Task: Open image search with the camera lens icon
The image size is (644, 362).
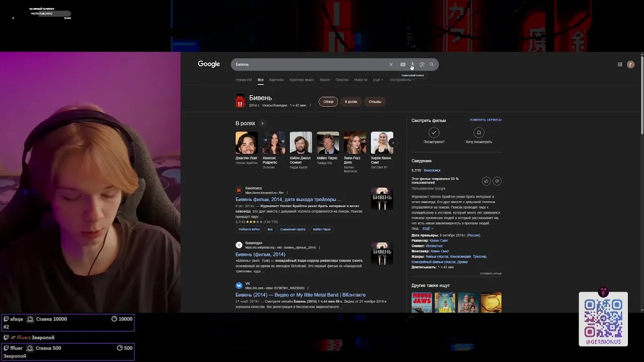Action: coord(422,64)
